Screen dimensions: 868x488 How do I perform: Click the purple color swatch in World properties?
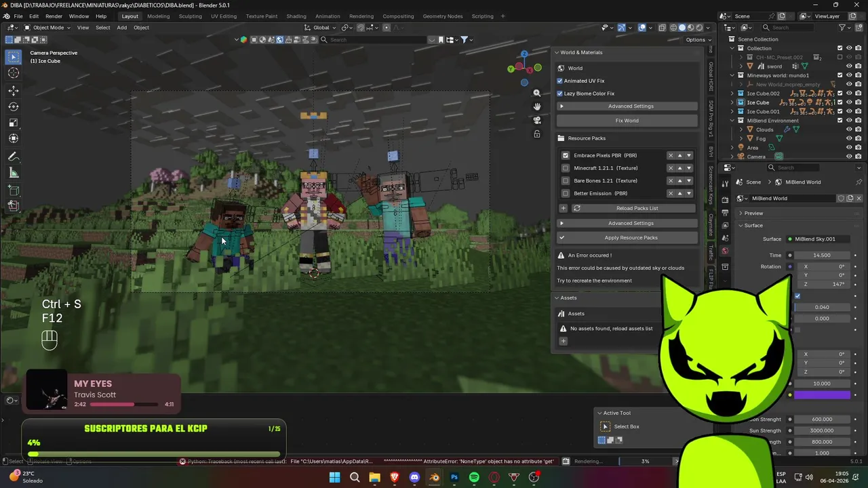822,394
